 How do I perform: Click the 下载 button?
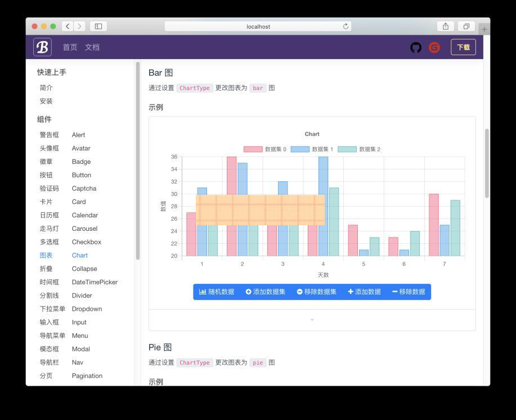pos(464,47)
